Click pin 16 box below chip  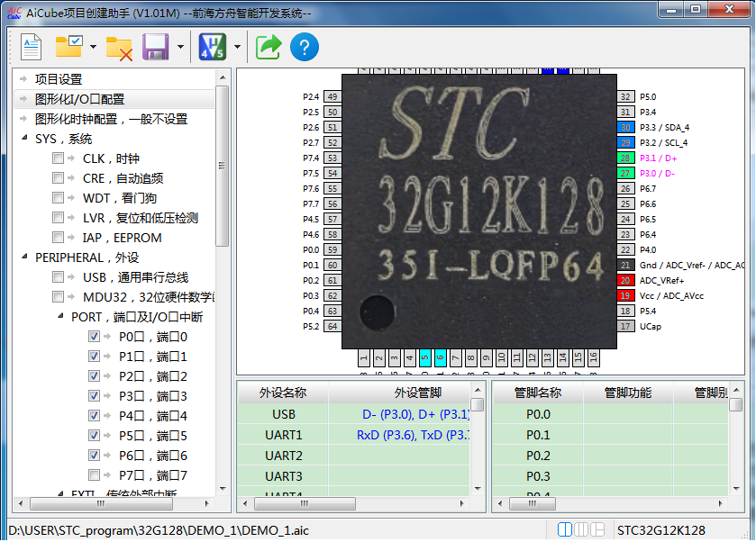[594, 358]
